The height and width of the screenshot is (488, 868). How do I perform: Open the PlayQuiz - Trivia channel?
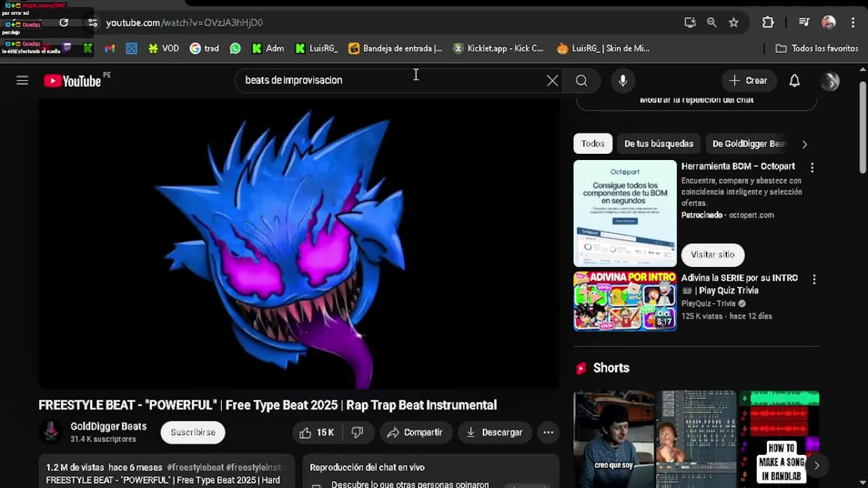click(x=709, y=304)
